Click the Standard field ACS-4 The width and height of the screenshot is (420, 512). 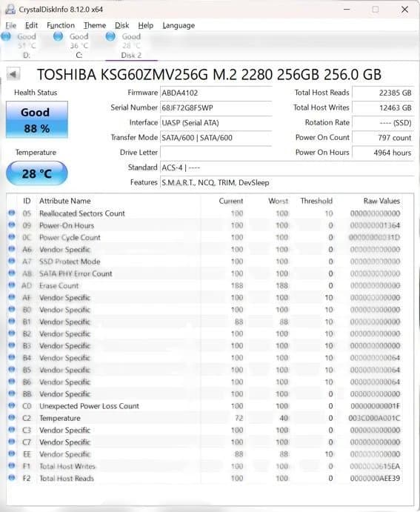pos(287,167)
